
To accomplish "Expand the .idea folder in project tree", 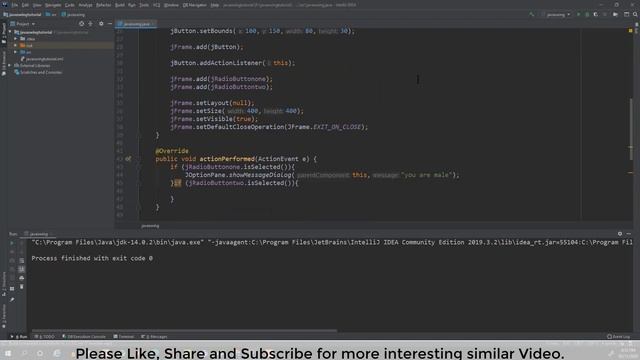I will coord(16,39).
